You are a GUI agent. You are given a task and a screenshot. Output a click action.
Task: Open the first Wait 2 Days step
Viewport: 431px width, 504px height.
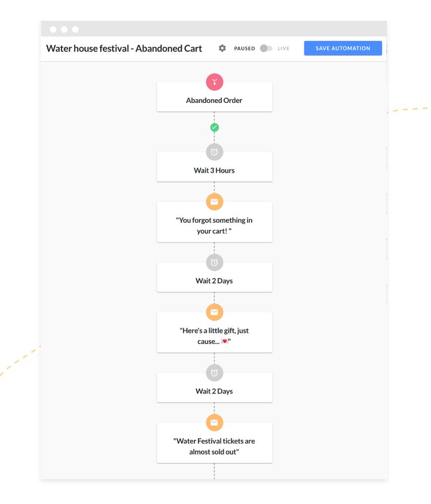coord(215,277)
